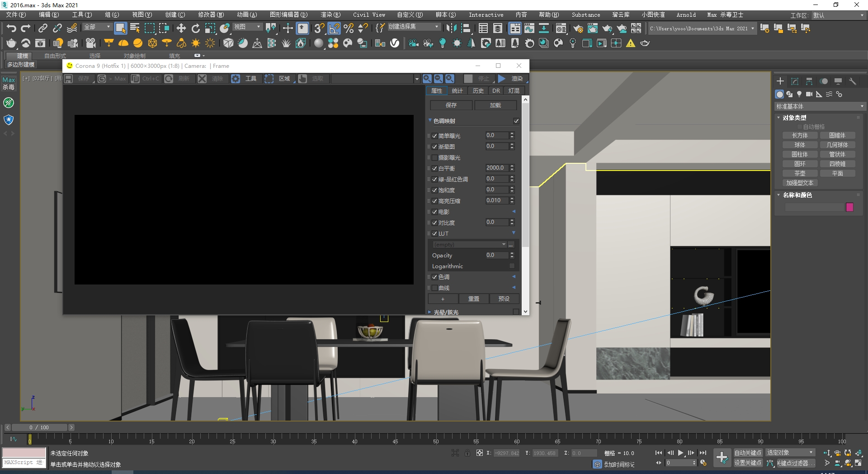Viewport: 868px width, 474px height.
Task: Click the 加载 Load button in the Corona panel
Action: point(495,105)
